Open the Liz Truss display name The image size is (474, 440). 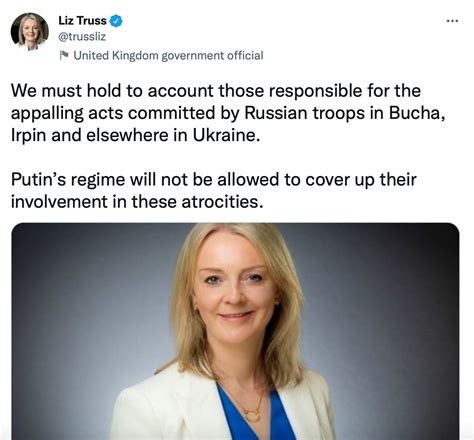[x=82, y=21]
